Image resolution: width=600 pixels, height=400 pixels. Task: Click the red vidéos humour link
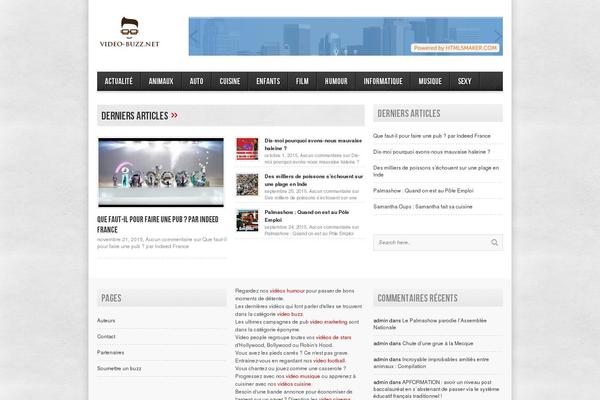[287, 291]
